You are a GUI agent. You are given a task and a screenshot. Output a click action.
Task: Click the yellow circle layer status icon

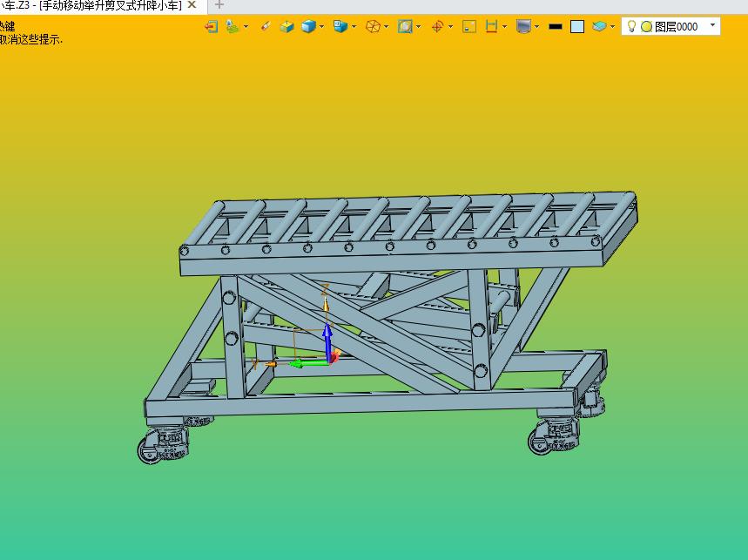point(646,27)
